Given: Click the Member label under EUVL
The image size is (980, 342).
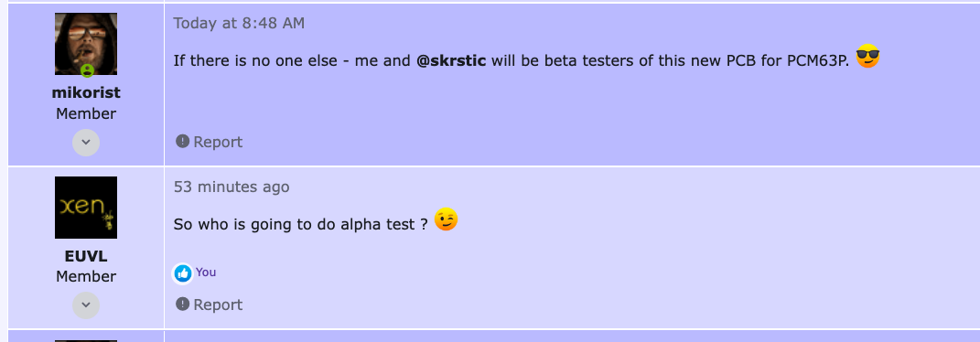Looking at the screenshot, I should pos(86,276).
